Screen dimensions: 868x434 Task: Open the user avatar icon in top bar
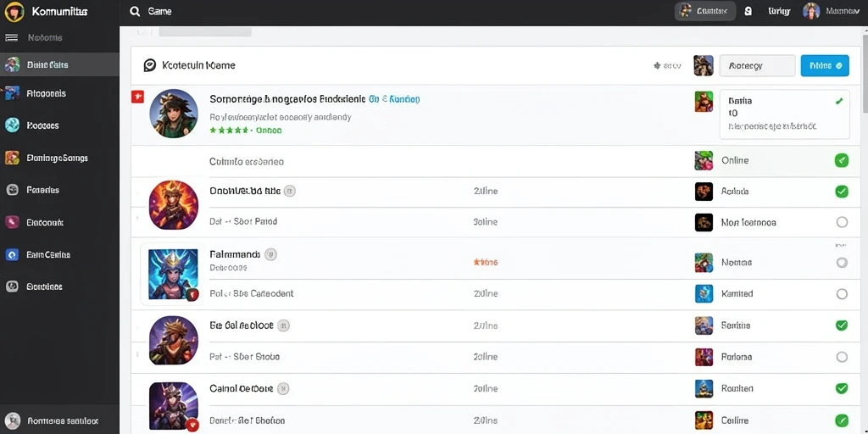(811, 11)
